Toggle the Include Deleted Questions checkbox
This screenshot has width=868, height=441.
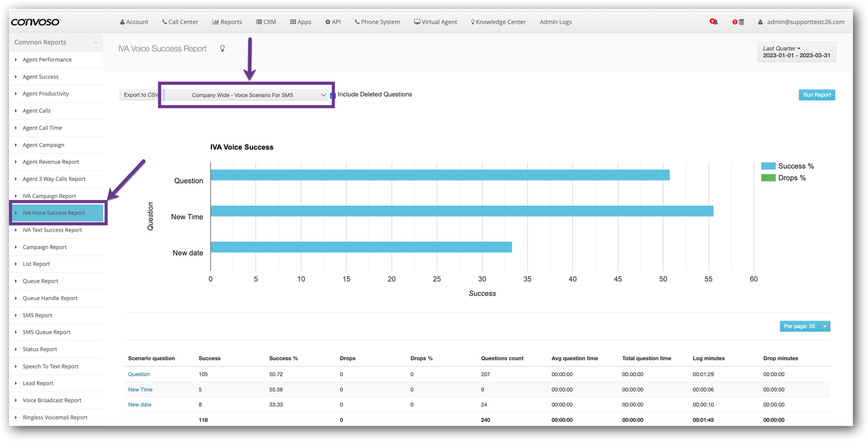(332, 95)
